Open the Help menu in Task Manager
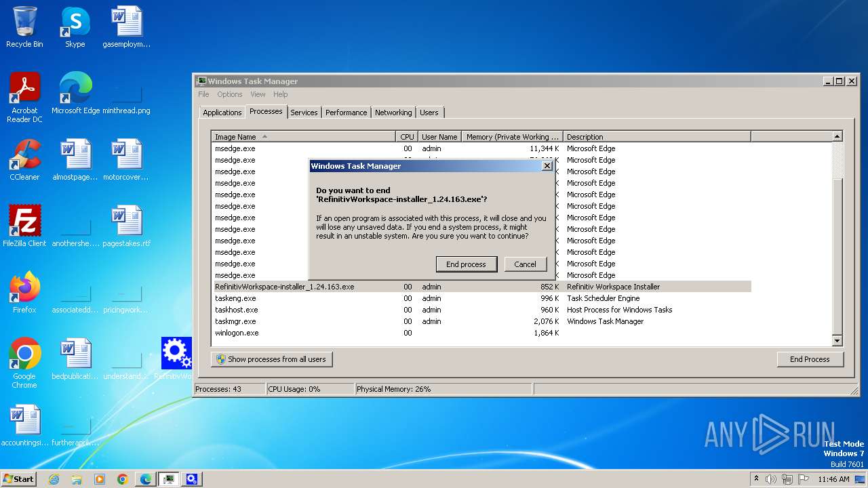Screen dimensions: 868x488 tap(281, 94)
